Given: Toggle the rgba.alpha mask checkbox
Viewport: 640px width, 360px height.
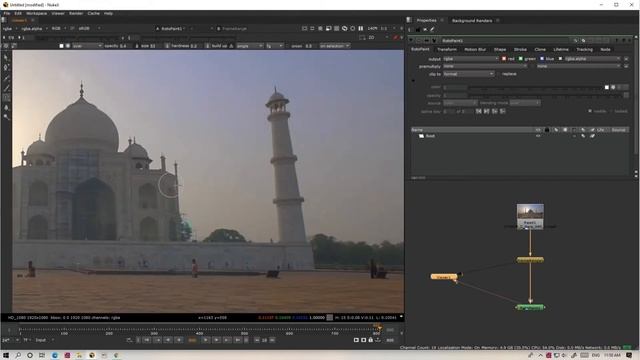Looking at the screenshot, I should point(560,59).
